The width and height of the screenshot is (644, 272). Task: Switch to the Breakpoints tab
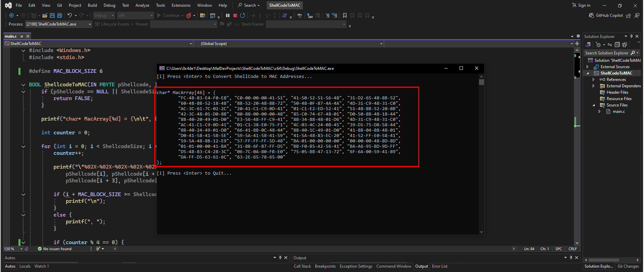[x=325, y=266]
